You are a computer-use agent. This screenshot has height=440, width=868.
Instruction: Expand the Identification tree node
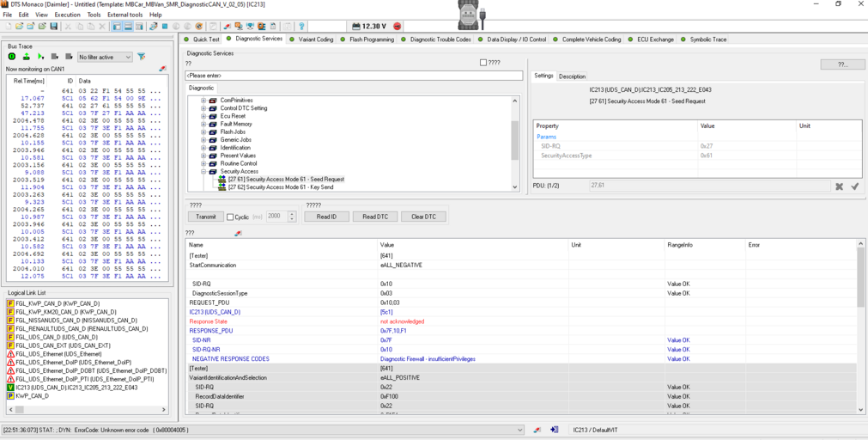(x=203, y=148)
